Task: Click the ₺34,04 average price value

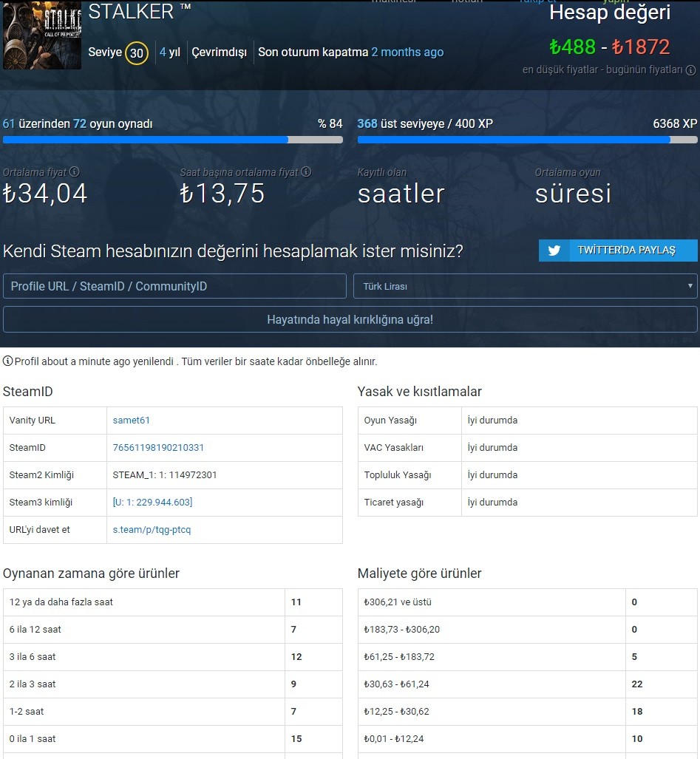Action: 45,194
